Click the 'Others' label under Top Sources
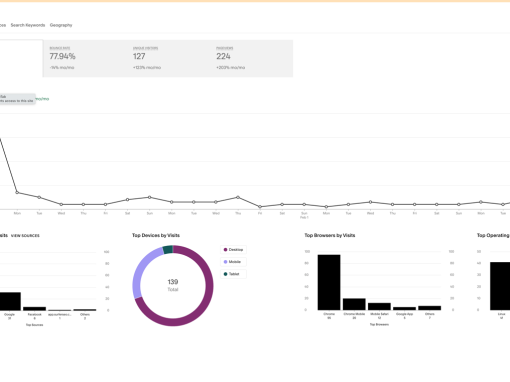Viewport: 510px width, 382px height. coord(85,314)
